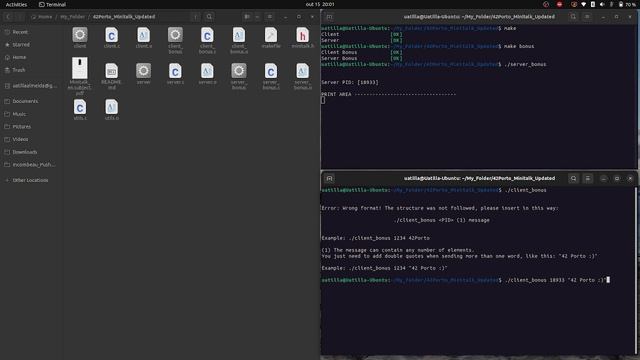Click the volume indicator in top bar
The width and height of the screenshot is (640, 360).
pyautogui.click(x=602, y=4)
